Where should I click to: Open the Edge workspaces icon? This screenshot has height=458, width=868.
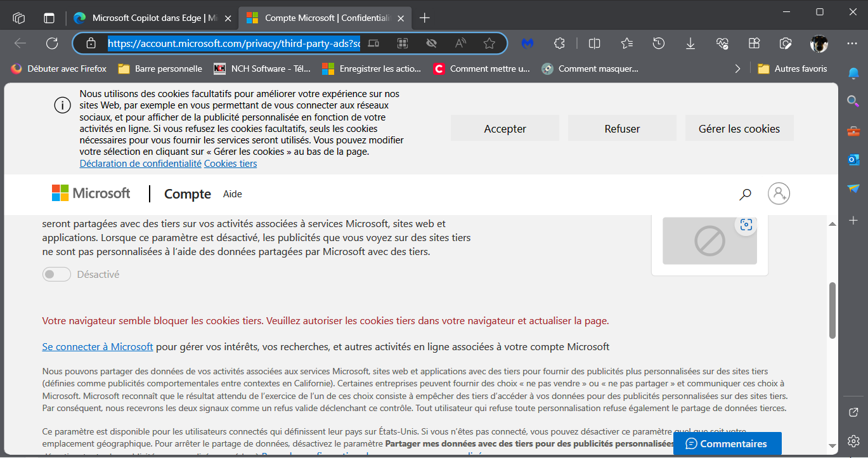tap(19, 18)
